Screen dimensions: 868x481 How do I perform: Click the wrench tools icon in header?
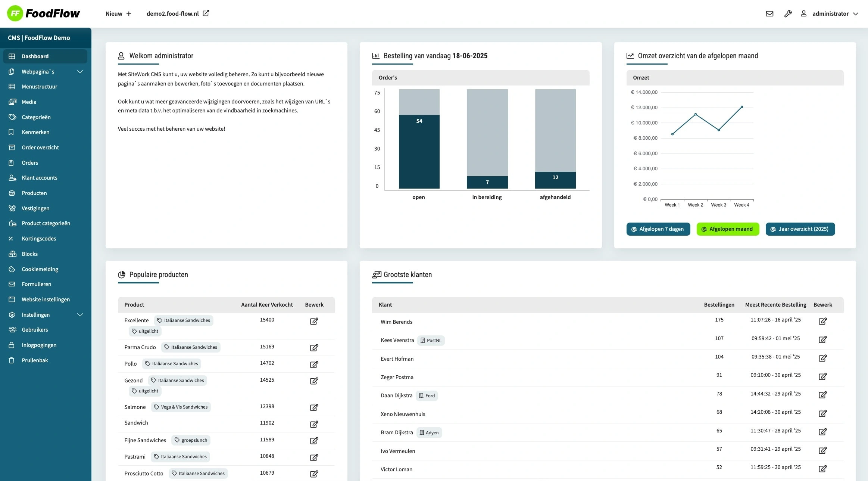pyautogui.click(x=788, y=14)
